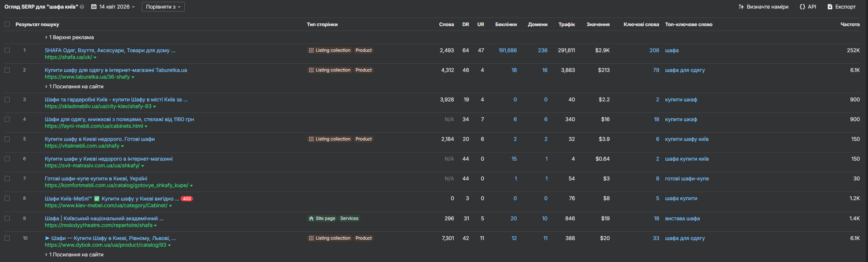Click Listing collection grid icon for shafa.ua
The image size is (868, 262).
coord(311,50)
